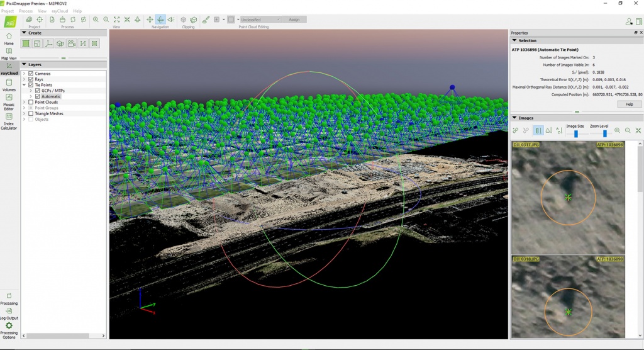The image size is (644, 350).
Task: Expand the Rays layer tree node
Action: pyautogui.click(x=24, y=79)
